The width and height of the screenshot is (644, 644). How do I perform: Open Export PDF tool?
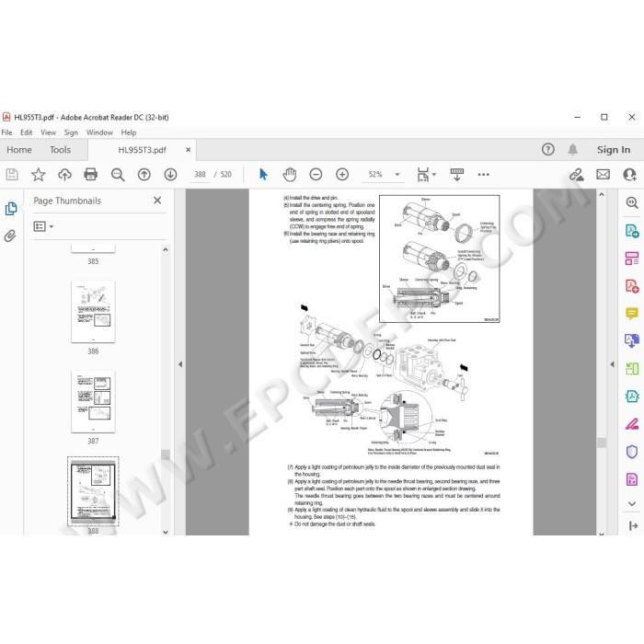(x=632, y=231)
